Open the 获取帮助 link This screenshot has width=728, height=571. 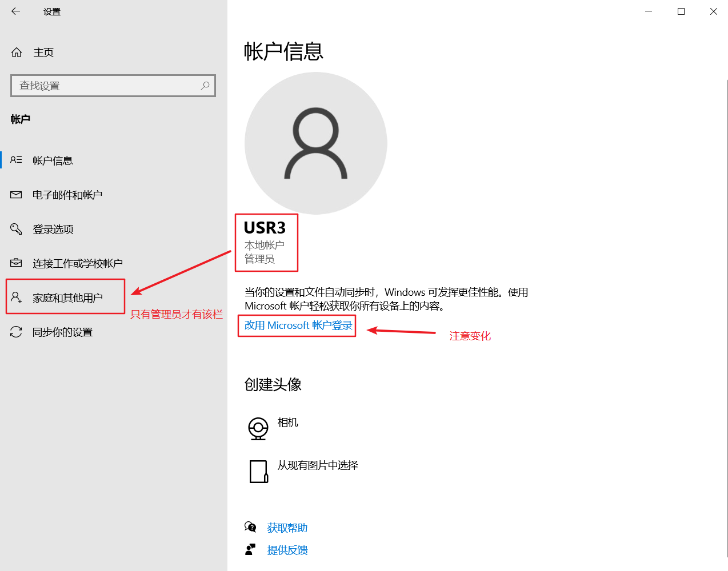click(x=287, y=528)
